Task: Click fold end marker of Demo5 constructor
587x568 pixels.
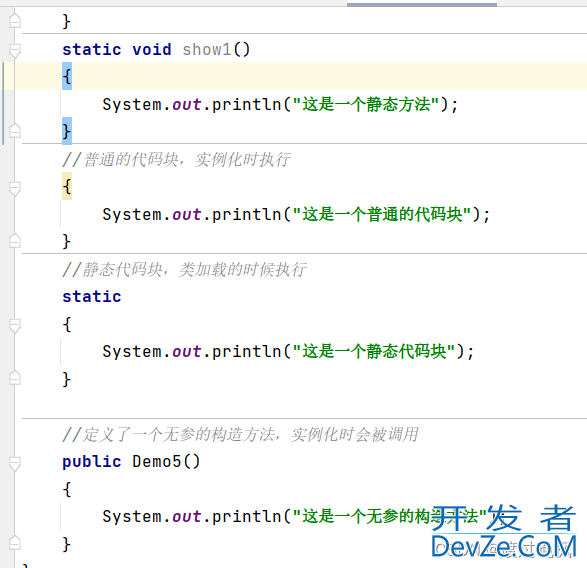Action: click(x=15, y=542)
